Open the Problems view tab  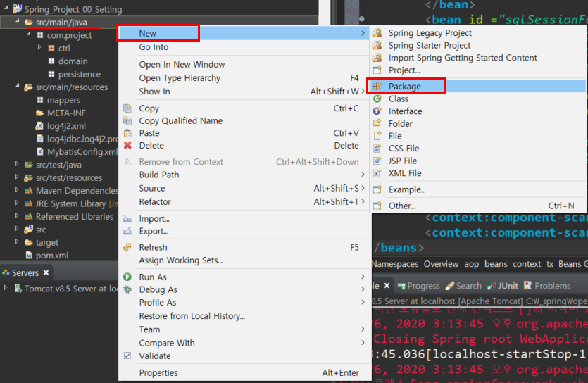(547, 286)
